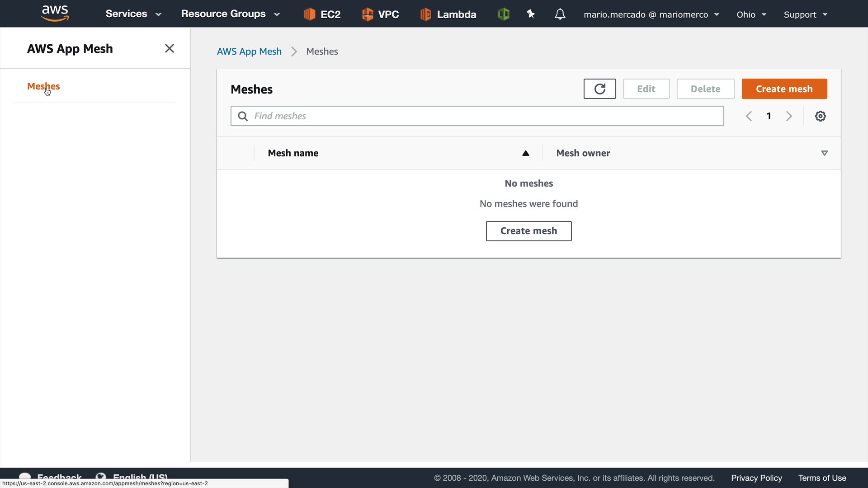Follow the AWS App Mesh breadcrumb link
The image size is (868, 488).
pyautogui.click(x=249, y=52)
